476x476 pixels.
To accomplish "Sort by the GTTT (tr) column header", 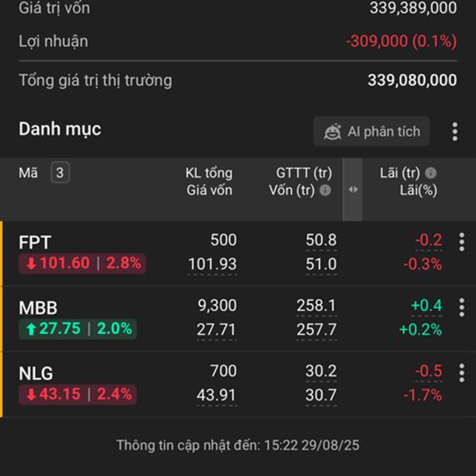I will [x=304, y=173].
